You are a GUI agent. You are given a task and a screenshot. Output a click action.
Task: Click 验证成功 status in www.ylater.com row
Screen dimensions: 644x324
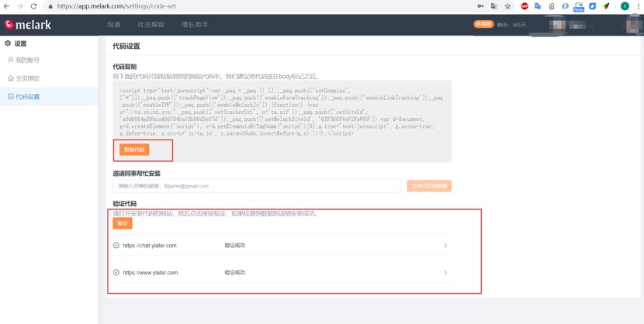coord(235,272)
